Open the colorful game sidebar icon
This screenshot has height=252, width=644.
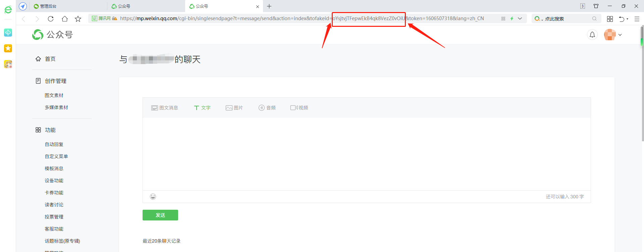pyautogui.click(x=8, y=64)
